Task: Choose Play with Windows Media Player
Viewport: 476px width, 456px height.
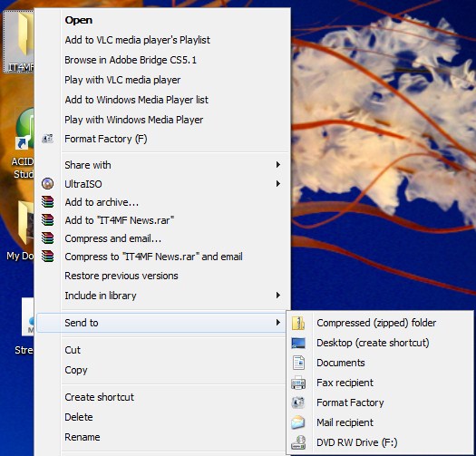Action: click(x=162, y=120)
